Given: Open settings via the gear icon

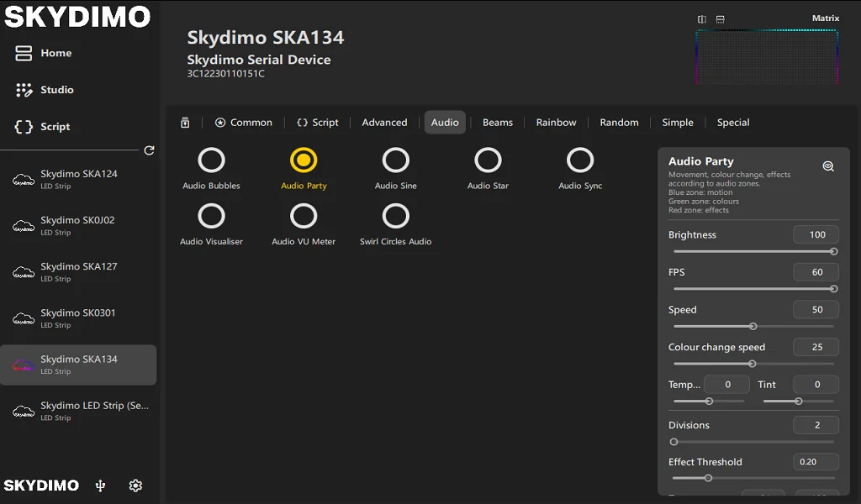Looking at the screenshot, I should [135, 486].
